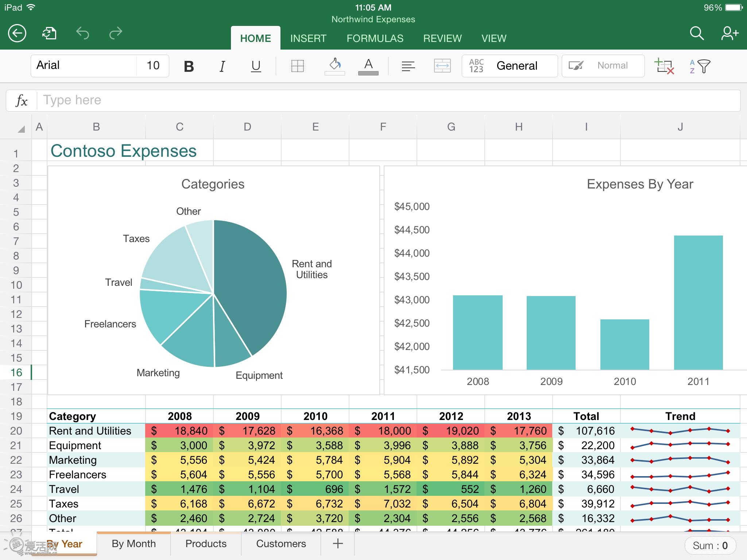
Task: Select the Expenses By Year chart title
Action: (x=640, y=184)
